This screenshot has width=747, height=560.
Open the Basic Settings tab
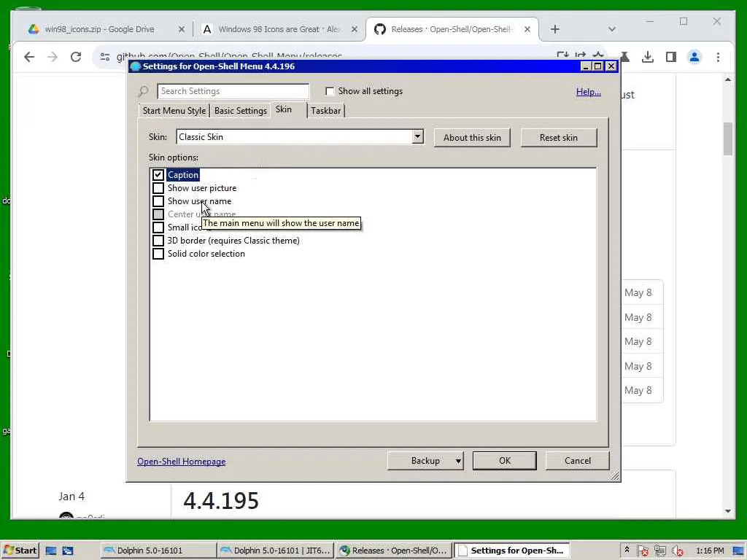pyautogui.click(x=240, y=111)
